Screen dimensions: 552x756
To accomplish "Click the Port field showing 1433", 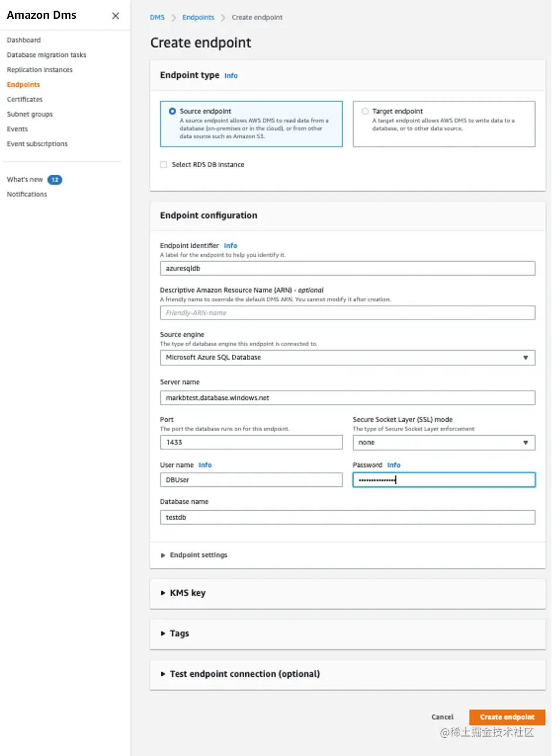I will point(251,442).
